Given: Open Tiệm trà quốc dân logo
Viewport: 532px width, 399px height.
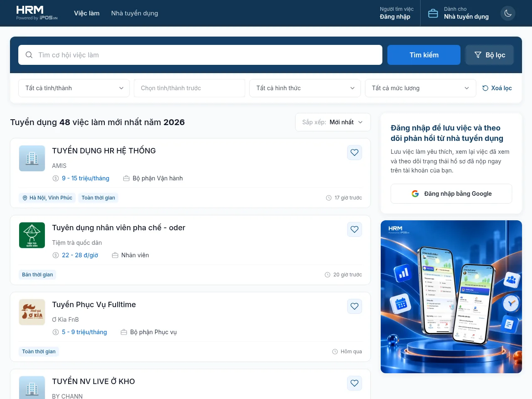Looking at the screenshot, I should click(x=32, y=235).
